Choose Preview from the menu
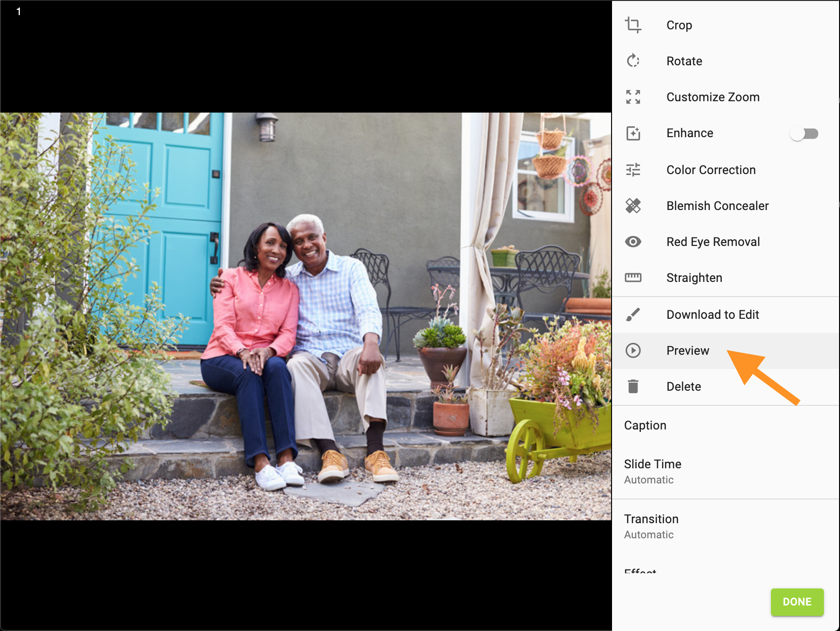840x631 pixels. pos(687,351)
